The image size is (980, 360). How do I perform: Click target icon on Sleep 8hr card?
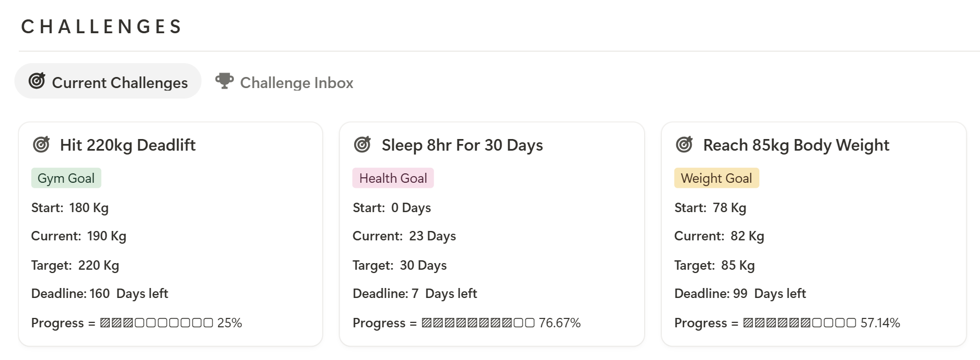[x=363, y=145]
